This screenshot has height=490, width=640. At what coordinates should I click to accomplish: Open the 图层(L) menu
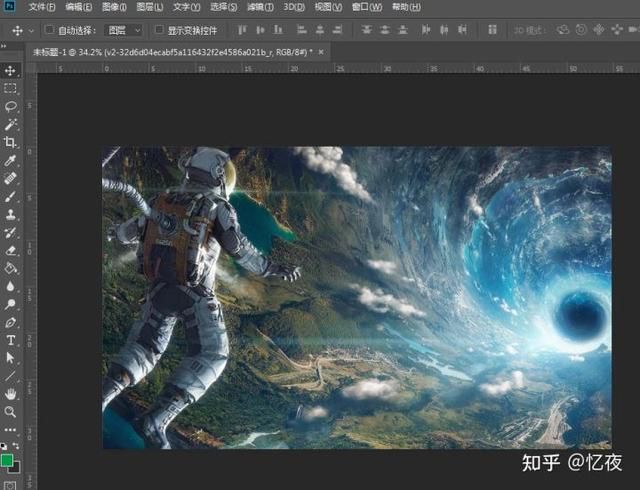tap(150, 7)
